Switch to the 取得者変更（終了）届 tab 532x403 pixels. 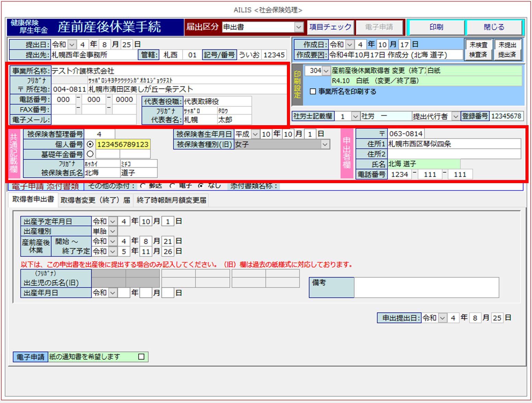click(95, 200)
